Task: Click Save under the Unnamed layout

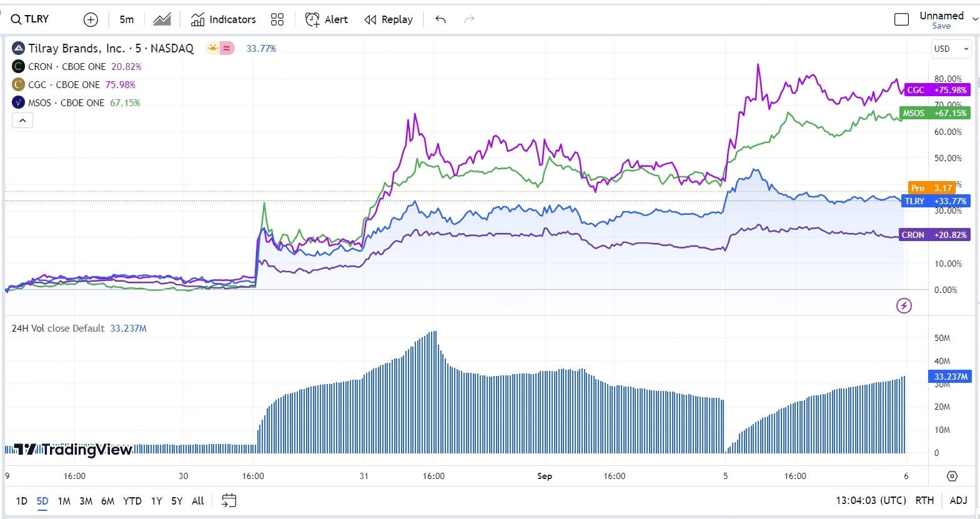Action: tap(941, 26)
